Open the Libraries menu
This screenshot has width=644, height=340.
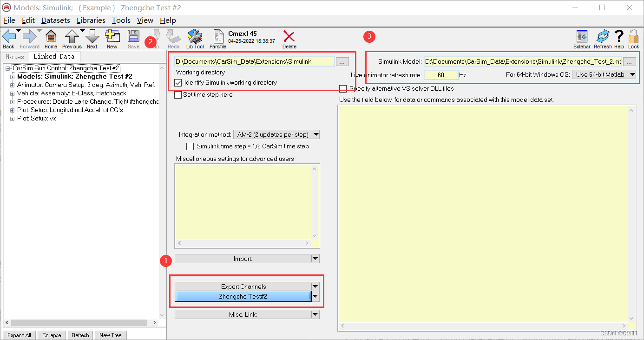91,20
